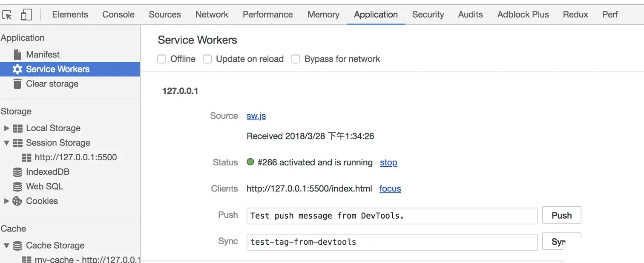The image size is (644, 263).
Task: Enable Update on reload checkbox
Action: point(207,59)
